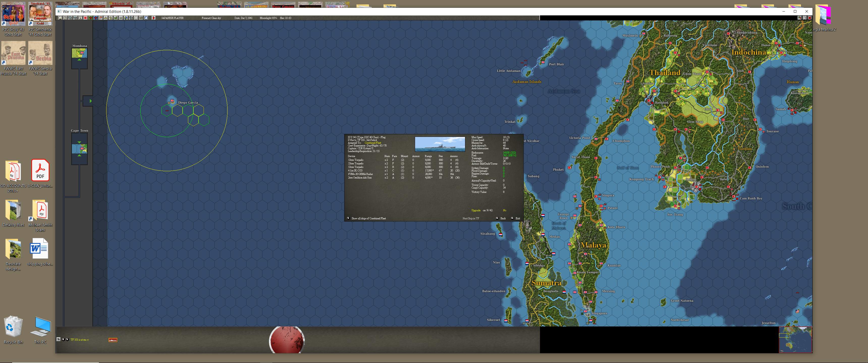Open FWWC East Prussia '14 Start shortcut
Image resolution: width=868 pixels, height=363 pixels.
[x=13, y=58]
